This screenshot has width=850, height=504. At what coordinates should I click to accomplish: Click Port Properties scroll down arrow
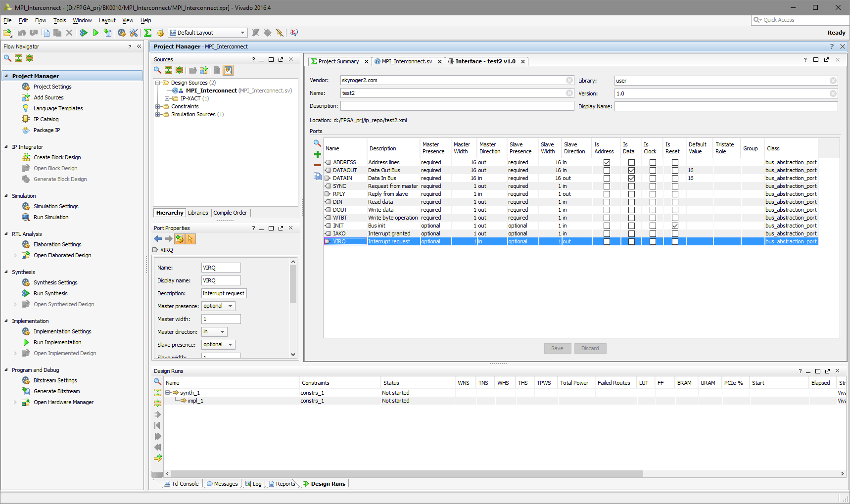click(293, 355)
